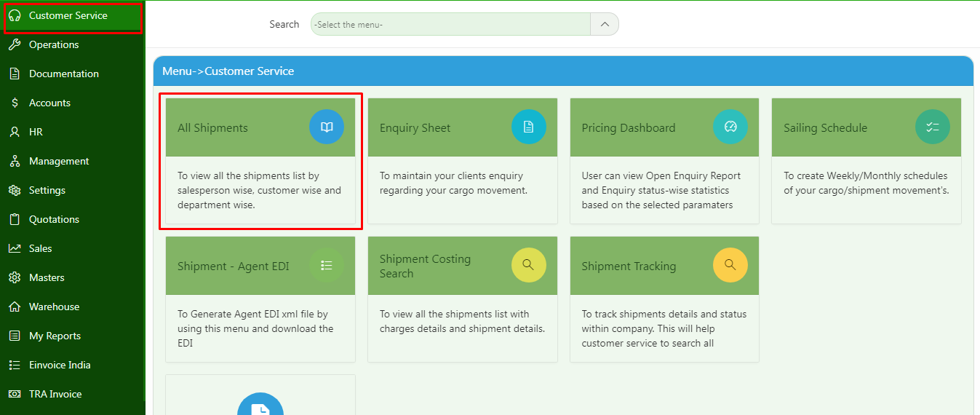Open the Operations menu
The image size is (980, 415).
click(x=73, y=44)
